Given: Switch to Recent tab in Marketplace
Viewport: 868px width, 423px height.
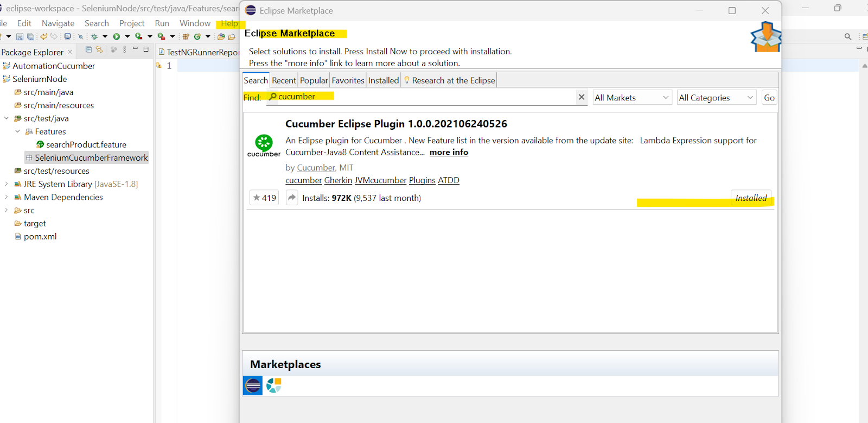Looking at the screenshot, I should (x=284, y=80).
